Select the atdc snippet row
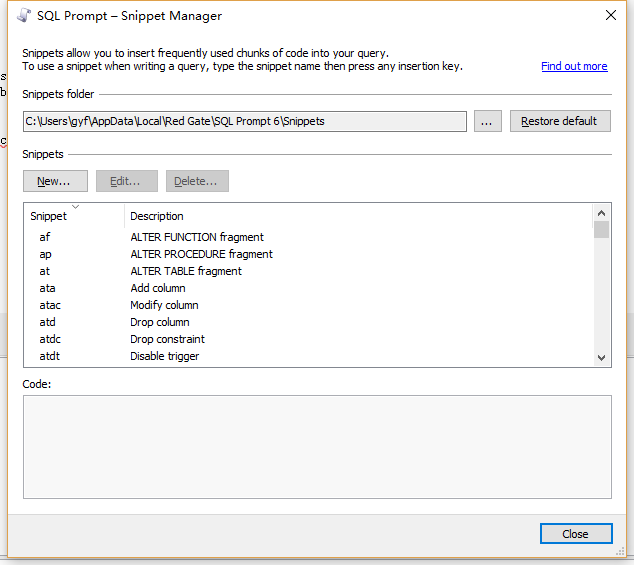Image resolution: width=634 pixels, height=565 pixels. click(309, 339)
